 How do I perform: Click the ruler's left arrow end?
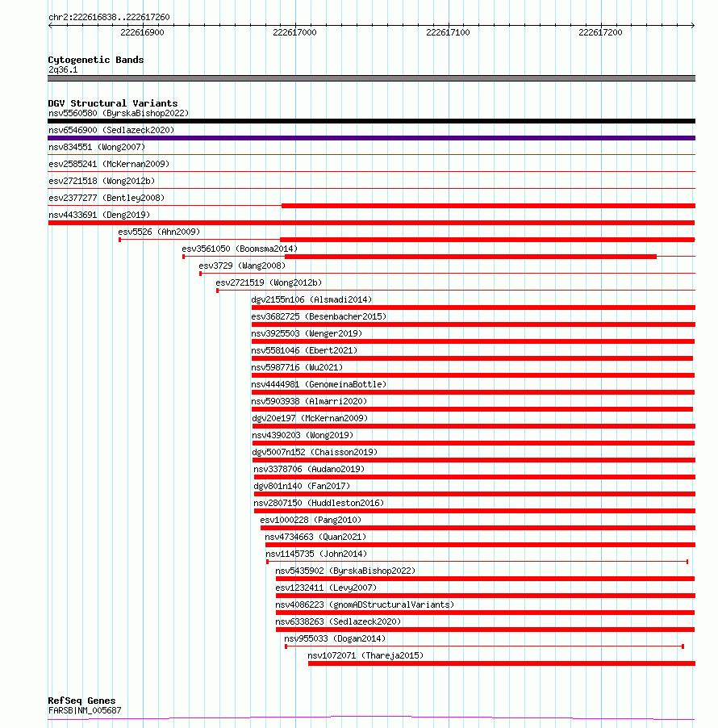point(50,25)
